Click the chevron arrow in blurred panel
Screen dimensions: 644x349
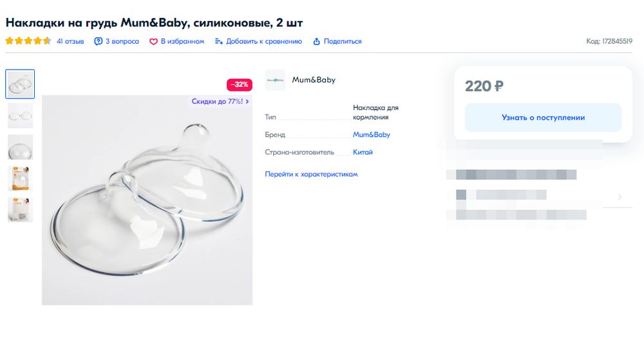point(620,197)
